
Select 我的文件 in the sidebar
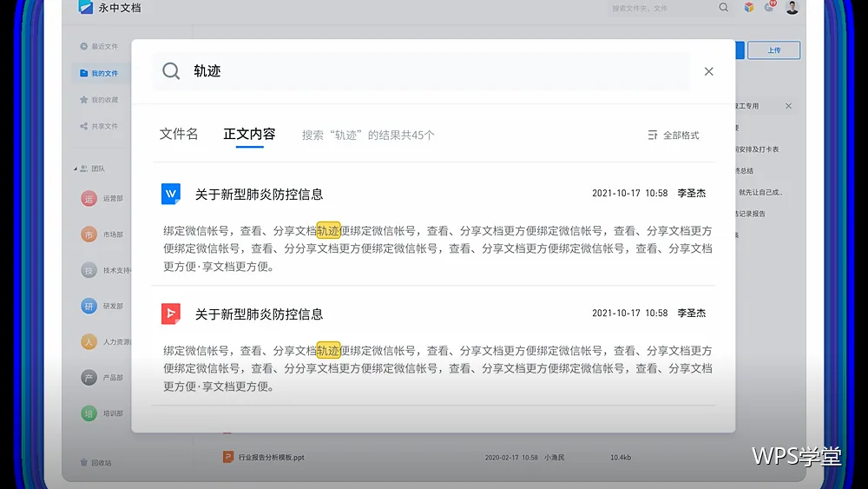[x=99, y=73]
